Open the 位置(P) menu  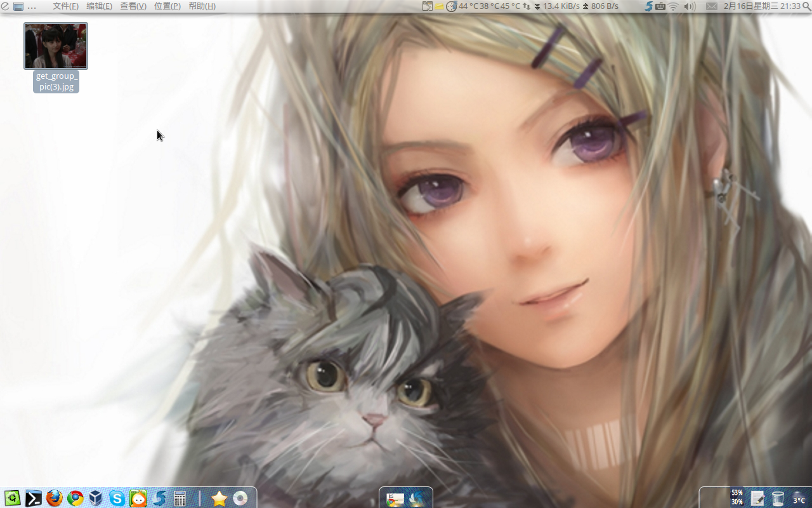pos(167,6)
